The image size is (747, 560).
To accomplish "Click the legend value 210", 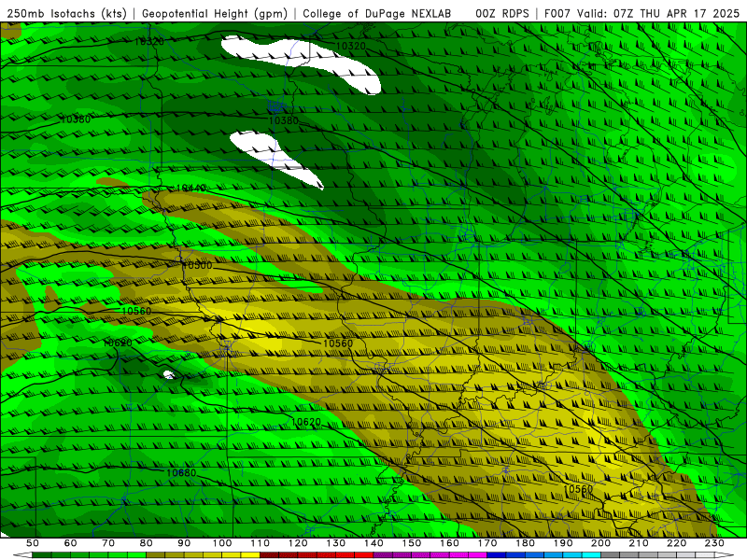I will tap(639, 543).
